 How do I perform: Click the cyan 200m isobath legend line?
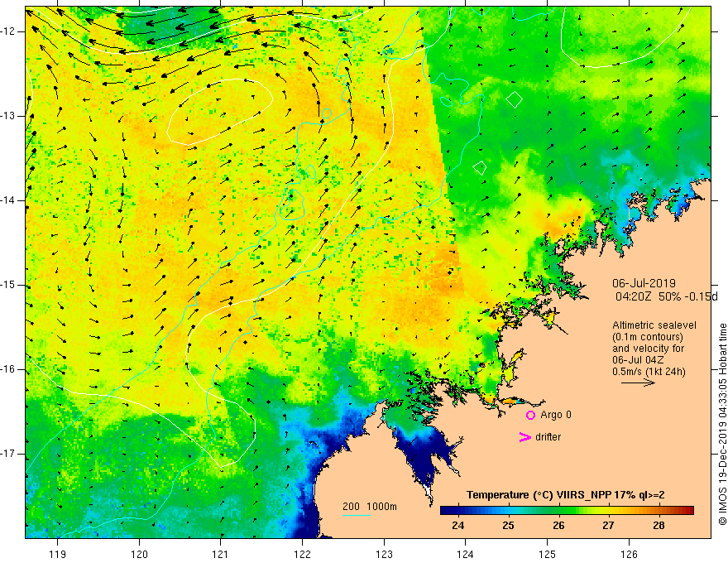356,515
